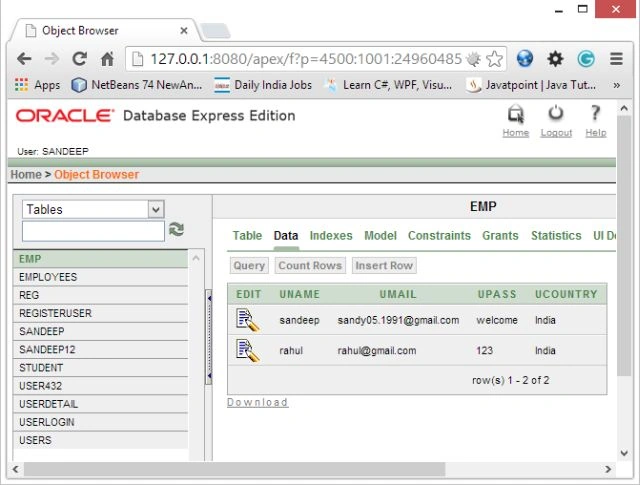Click the horizontal scrollbar right arrow
Screen dimensions: 640x485
(x=608, y=469)
